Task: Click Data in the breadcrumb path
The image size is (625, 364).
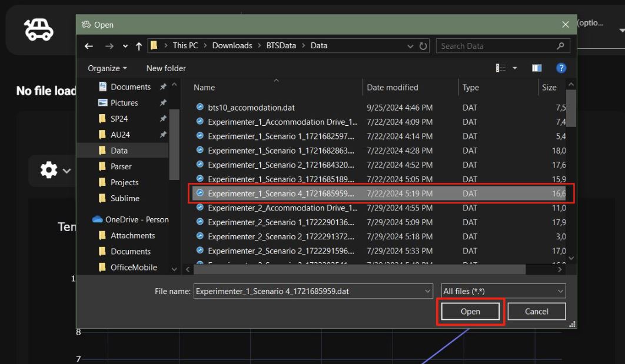Action: click(x=319, y=45)
